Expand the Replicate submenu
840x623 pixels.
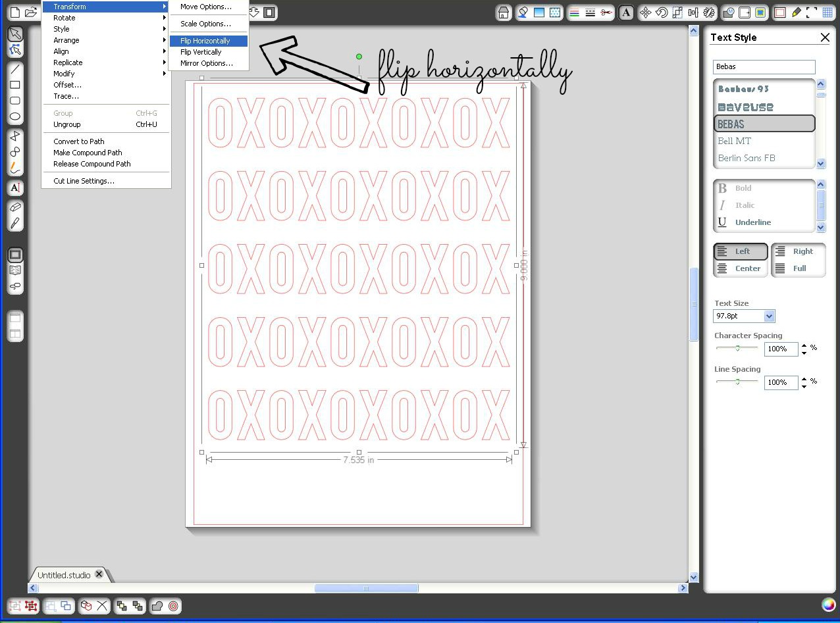105,62
